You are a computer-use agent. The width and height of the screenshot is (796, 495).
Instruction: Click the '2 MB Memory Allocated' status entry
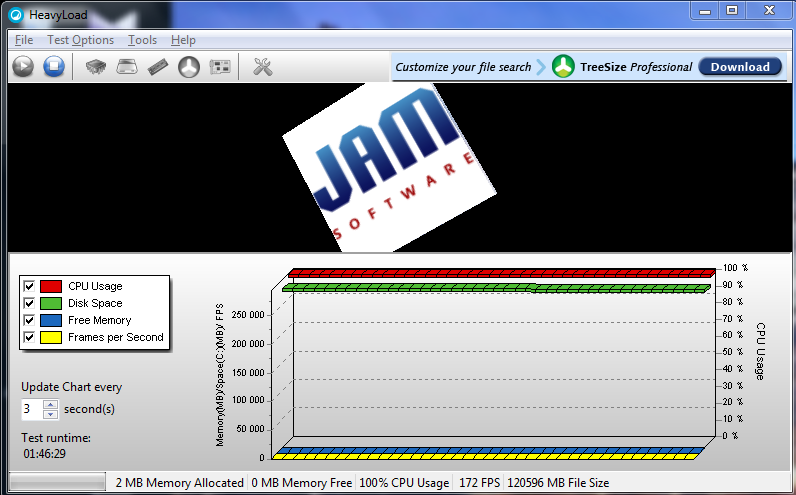point(179,483)
